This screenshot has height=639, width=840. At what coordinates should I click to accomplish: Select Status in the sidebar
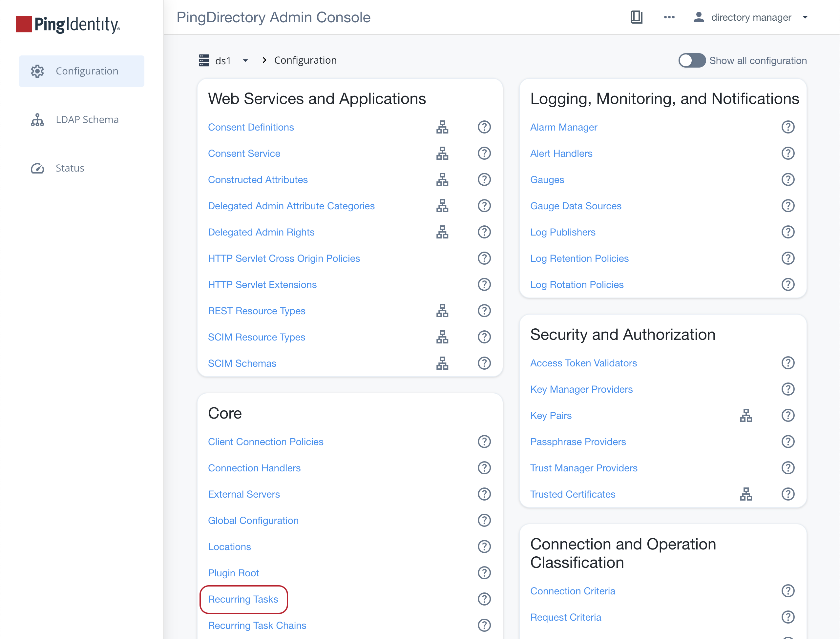coord(70,168)
